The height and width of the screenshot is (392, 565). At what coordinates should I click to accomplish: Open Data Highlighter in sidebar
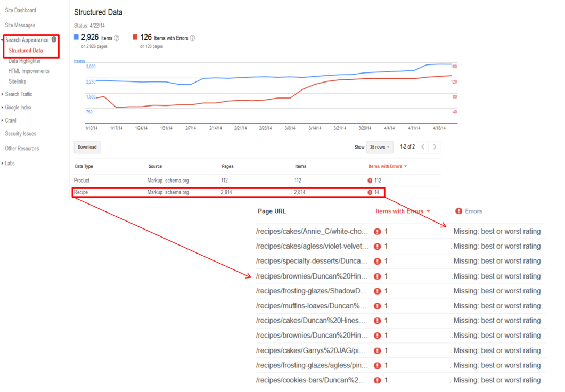point(24,61)
